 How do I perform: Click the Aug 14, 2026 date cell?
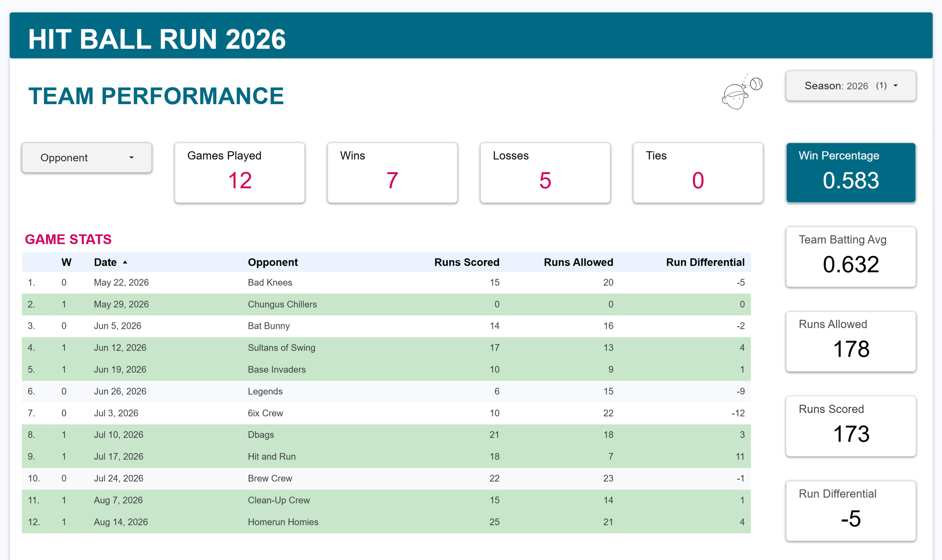[121, 522]
